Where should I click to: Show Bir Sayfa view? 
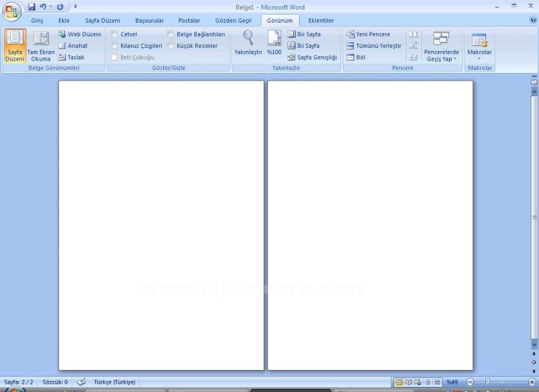point(304,34)
